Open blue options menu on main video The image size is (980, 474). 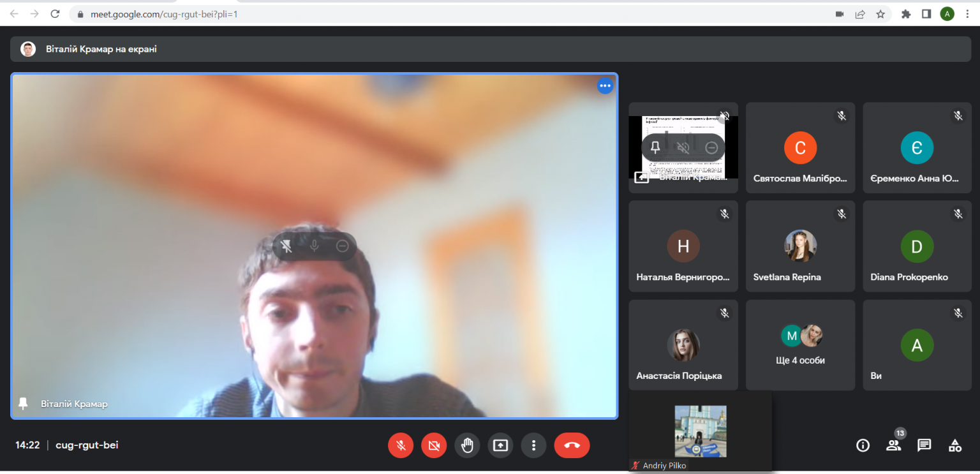pos(605,85)
